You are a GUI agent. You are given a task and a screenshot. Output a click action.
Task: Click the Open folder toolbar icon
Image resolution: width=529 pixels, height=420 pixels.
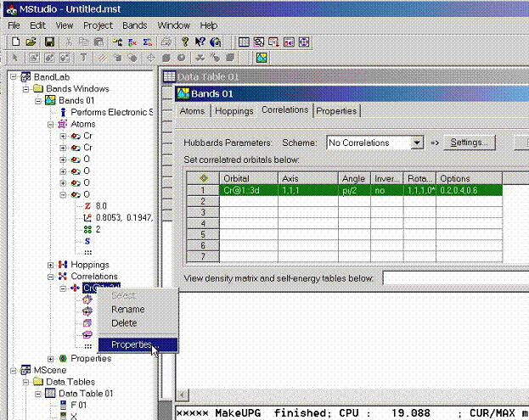pyautogui.click(x=32, y=42)
